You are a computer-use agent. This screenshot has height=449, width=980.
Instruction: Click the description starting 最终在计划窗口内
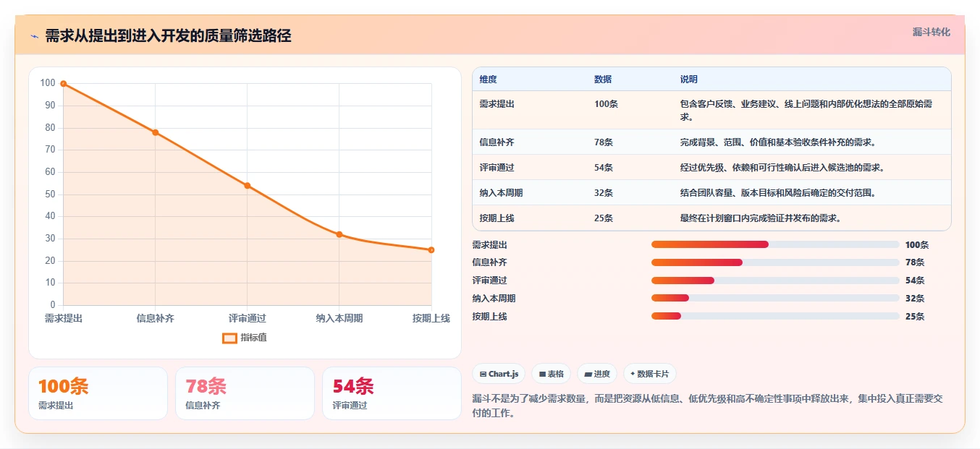(x=761, y=218)
